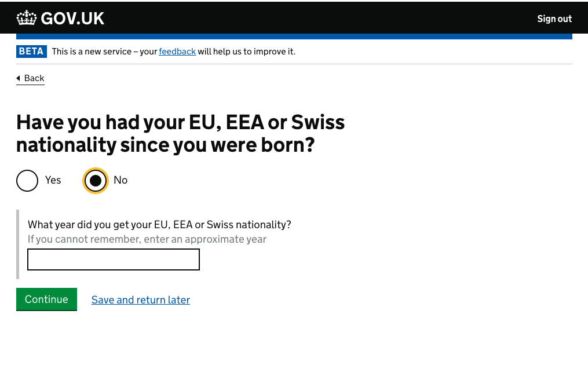This screenshot has width=588, height=373.
Task: Click the nationality question page heading
Action: (x=180, y=133)
